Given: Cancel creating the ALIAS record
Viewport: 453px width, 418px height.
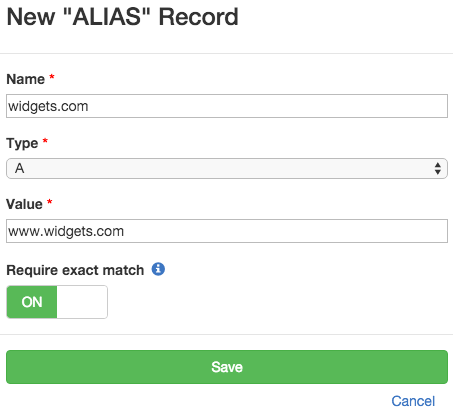Looking at the screenshot, I should (x=413, y=401).
